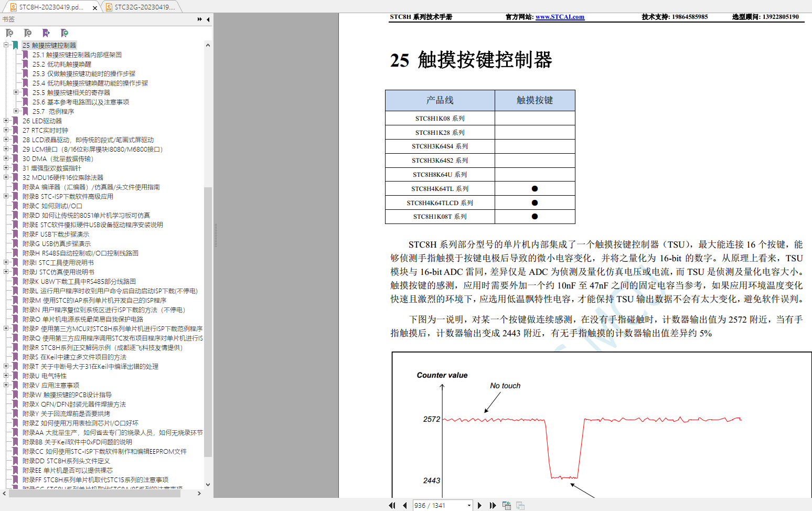Open bookmark 附录M 使用STC的IAP系列单片机开发自己的ISP程序

coord(94,300)
